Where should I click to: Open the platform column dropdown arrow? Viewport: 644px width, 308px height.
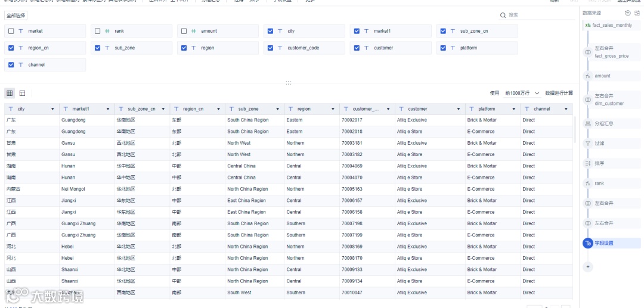[514, 109]
